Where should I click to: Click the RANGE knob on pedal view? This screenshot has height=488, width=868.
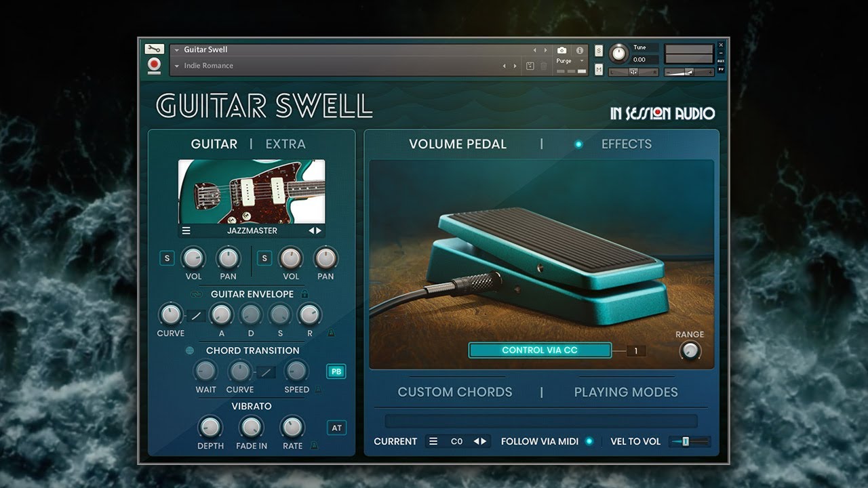(690, 350)
